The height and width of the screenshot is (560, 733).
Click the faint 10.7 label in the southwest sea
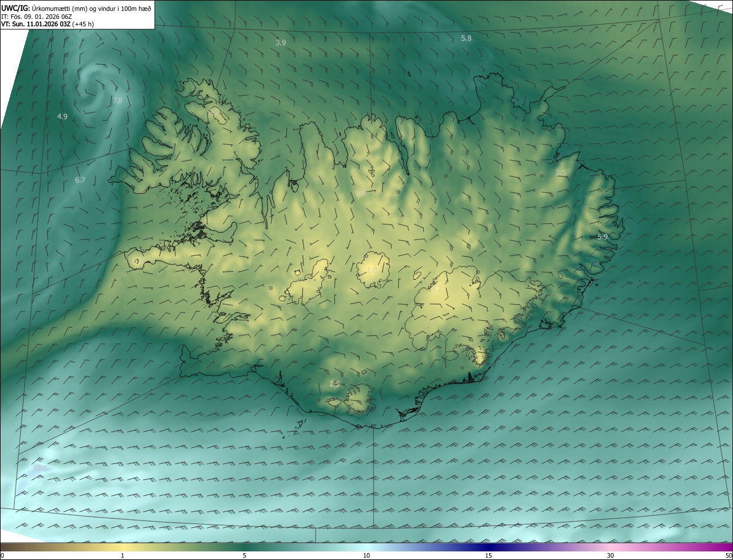(x=40, y=468)
